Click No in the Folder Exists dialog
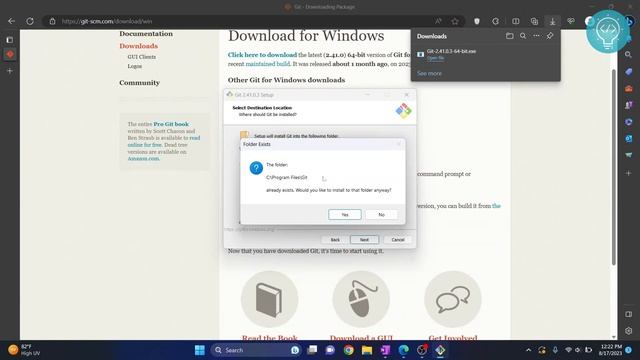This screenshot has width=640, height=360. (x=381, y=214)
